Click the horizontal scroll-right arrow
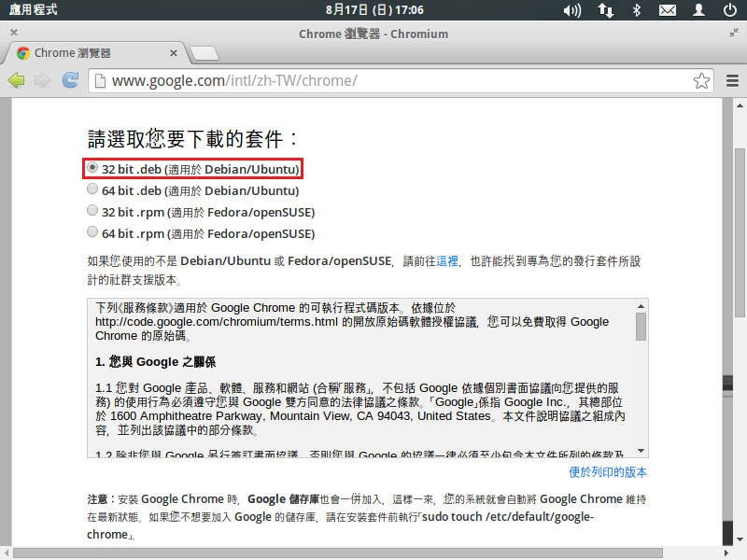Image resolution: width=747 pixels, height=560 pixels. pos(726,553)
